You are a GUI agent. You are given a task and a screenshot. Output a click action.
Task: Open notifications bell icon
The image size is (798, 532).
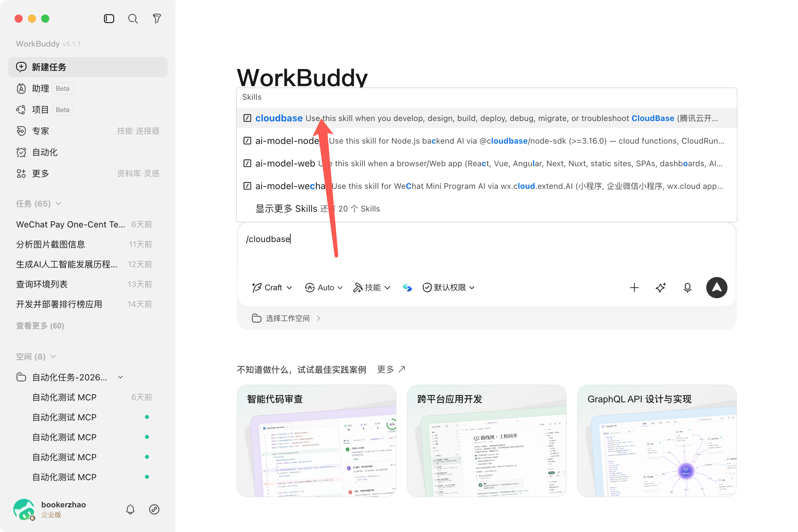point(130,509)
